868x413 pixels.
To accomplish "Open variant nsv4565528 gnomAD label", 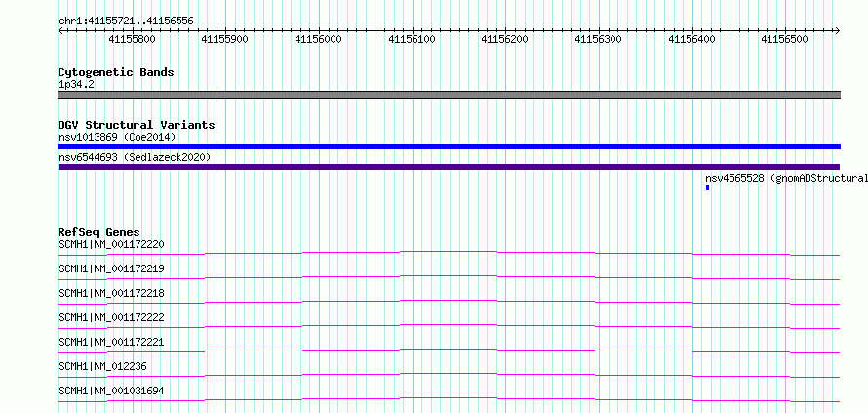I will pyautogui.click(x=786, y=178).
